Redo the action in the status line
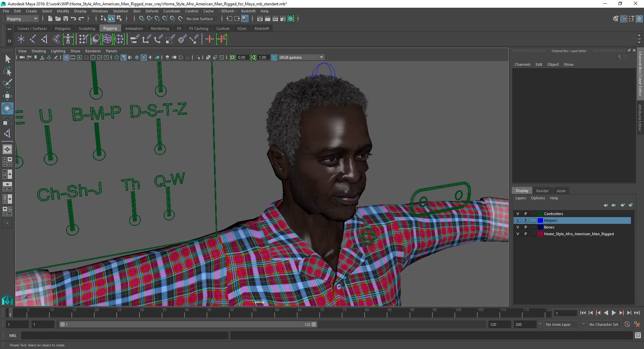The width and height of the screenshot is (644, 349). click(81, 19)
